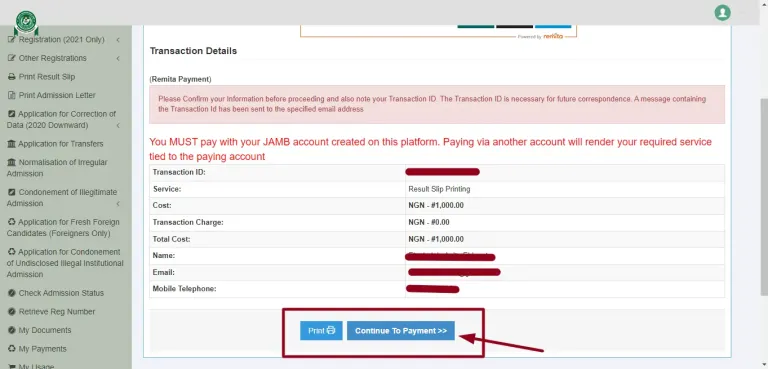Click the bank icon beside Application for Transfers
The height and width of the screenshot is (369, 768).
point(12,144)
